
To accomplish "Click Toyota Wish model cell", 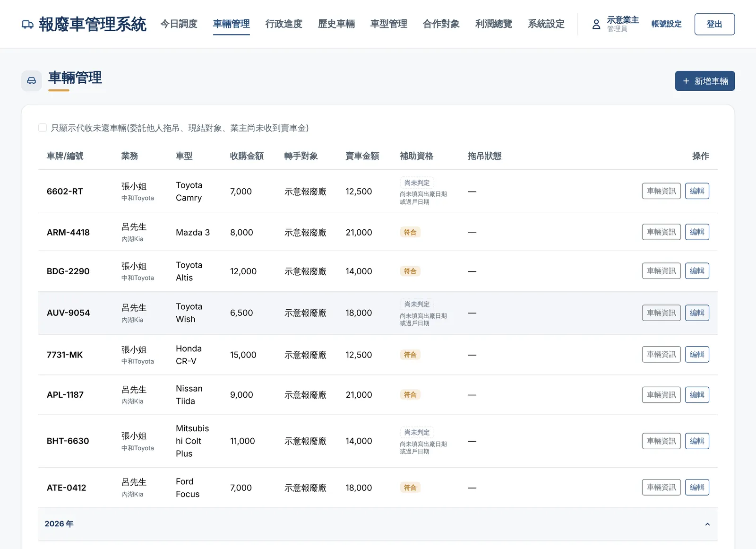I will [x=189, y=313].
